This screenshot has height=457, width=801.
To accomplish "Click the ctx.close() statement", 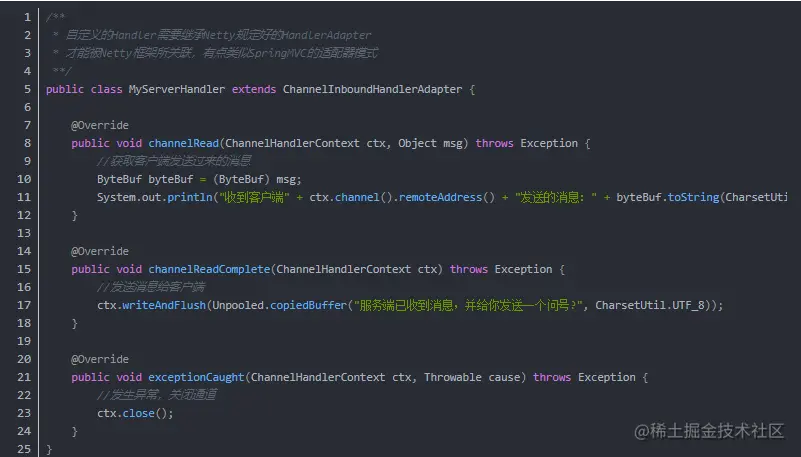I will (x=135, y=413).
